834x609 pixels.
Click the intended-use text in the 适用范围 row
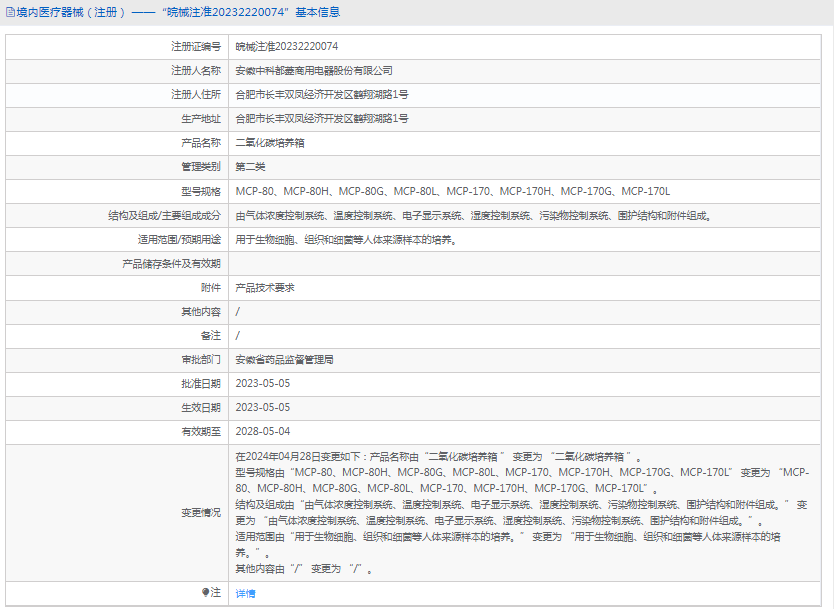point(346,240)
